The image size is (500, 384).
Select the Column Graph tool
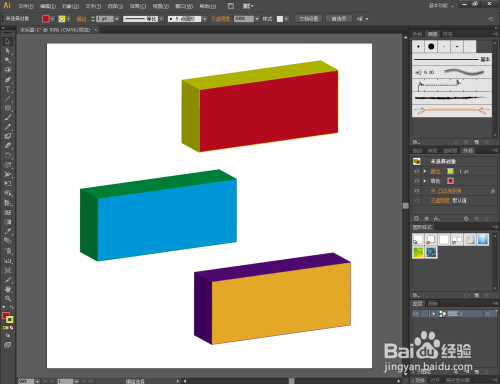coord(8,261)
